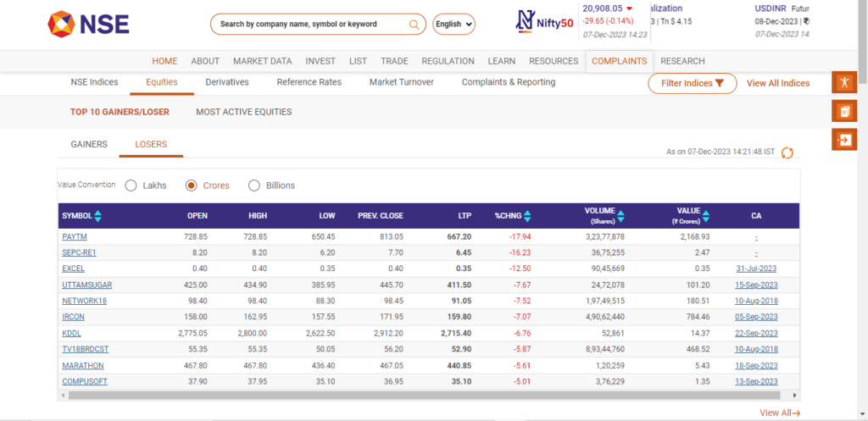Viewport: 868px width, 421px height.
Task: Open the COMPLAINTS menu
Action: click(620, 61)
